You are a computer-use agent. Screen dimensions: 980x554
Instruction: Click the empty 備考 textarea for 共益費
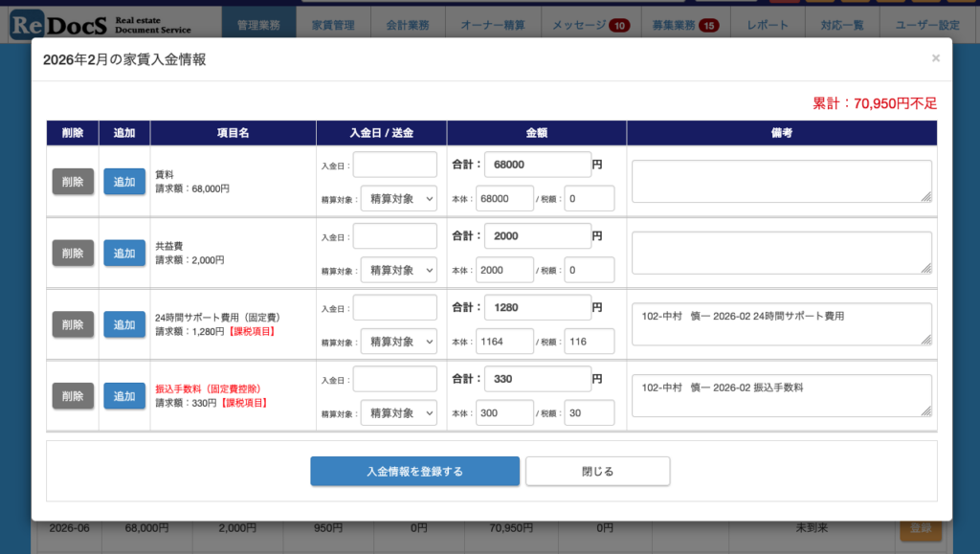click(x=781, y=253)
